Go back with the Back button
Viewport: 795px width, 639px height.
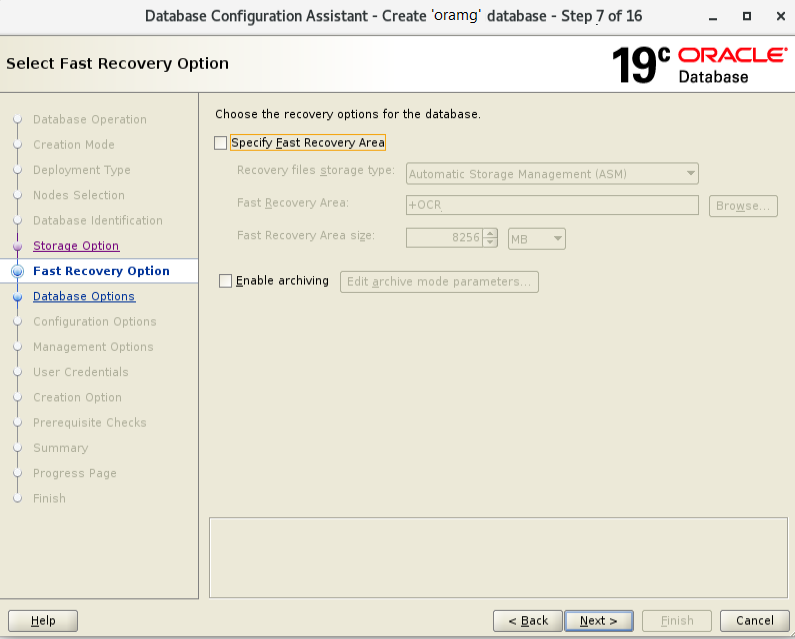coord(528,621)
